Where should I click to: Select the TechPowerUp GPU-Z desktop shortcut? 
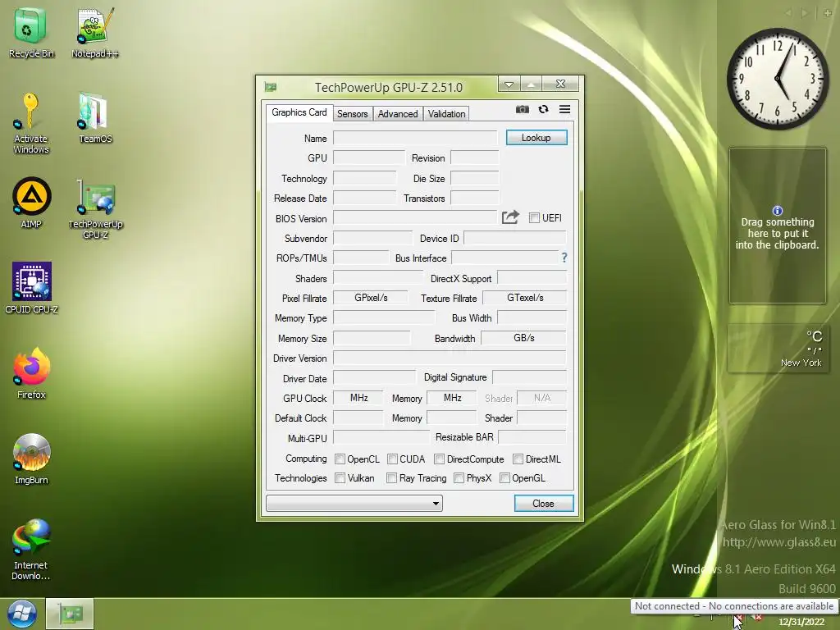click(x=95, y=209)
